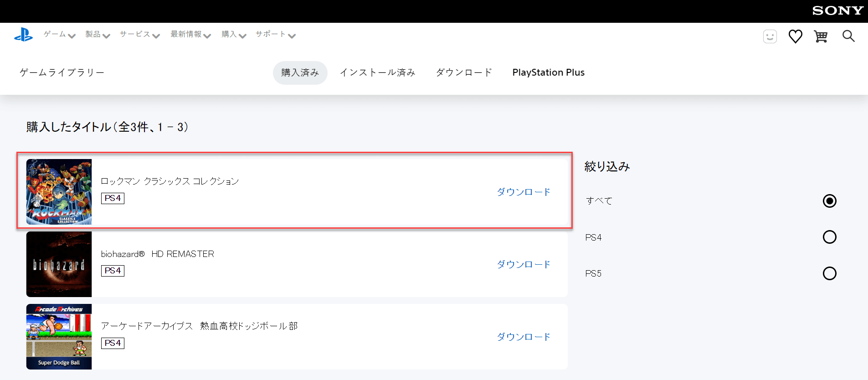Click the Super Dodge Ball cover thumbnail

point(59,337)
